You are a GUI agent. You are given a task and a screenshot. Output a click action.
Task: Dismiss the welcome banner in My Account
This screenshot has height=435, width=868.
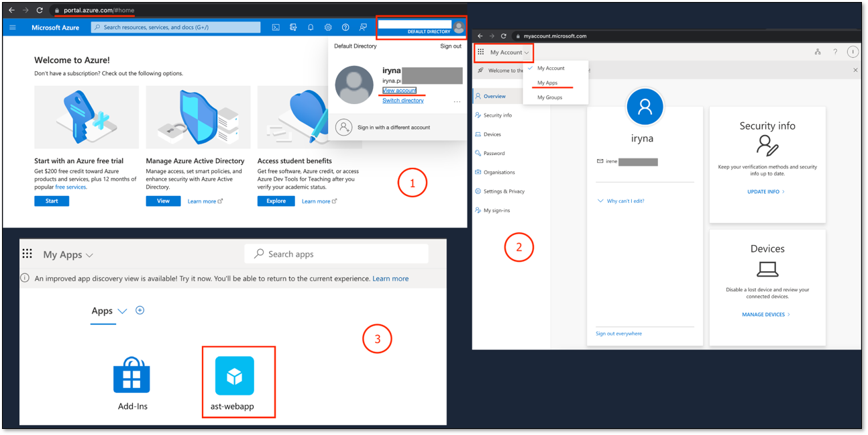coord(855,70)
